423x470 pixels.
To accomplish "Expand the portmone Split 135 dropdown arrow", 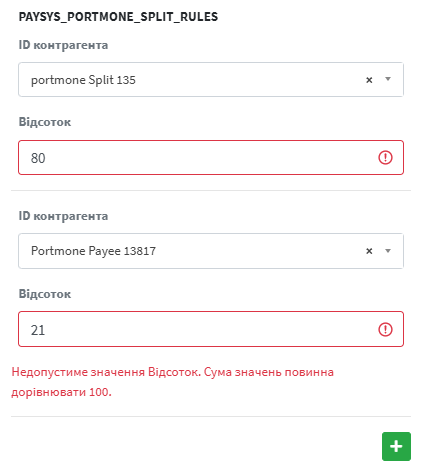I will (388, 79).
